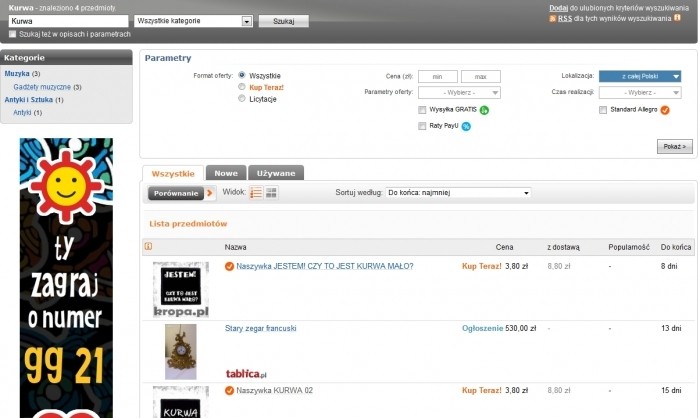Open the Lokalizacja dropdown

click(640, 76)
